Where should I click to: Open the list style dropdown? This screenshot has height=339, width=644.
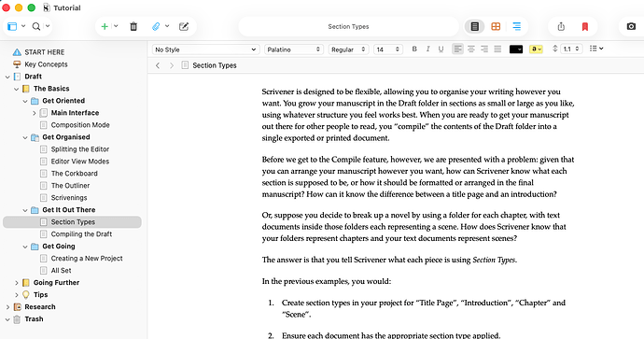click(596, 49)
